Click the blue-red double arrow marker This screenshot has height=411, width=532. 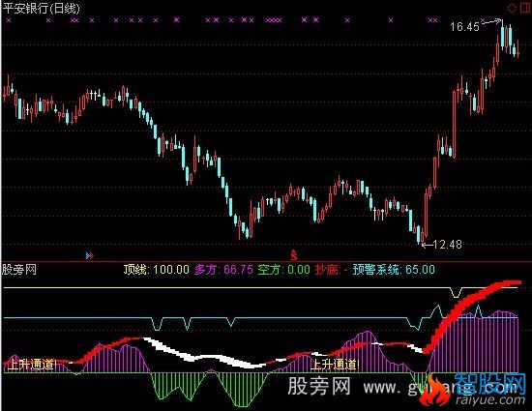tap(90, 255)
